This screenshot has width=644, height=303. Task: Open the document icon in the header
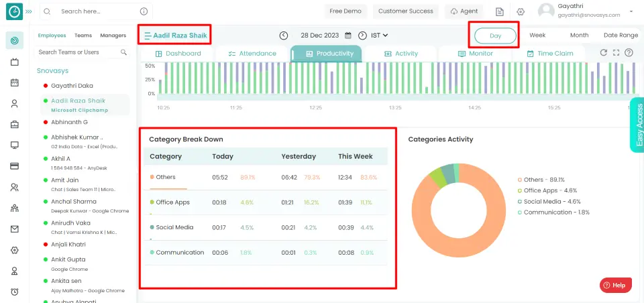click(x=499, y=12)
